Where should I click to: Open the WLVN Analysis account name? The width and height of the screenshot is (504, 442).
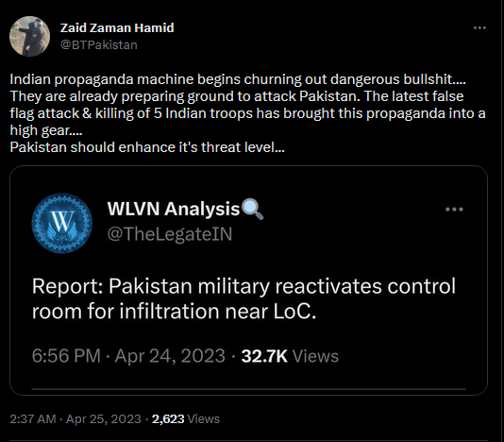pos(174,209)
